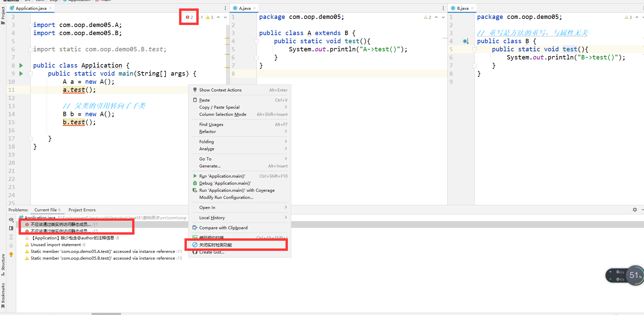
Task: Open tab options menu for Application.java pane
Action: click(225, 8)
